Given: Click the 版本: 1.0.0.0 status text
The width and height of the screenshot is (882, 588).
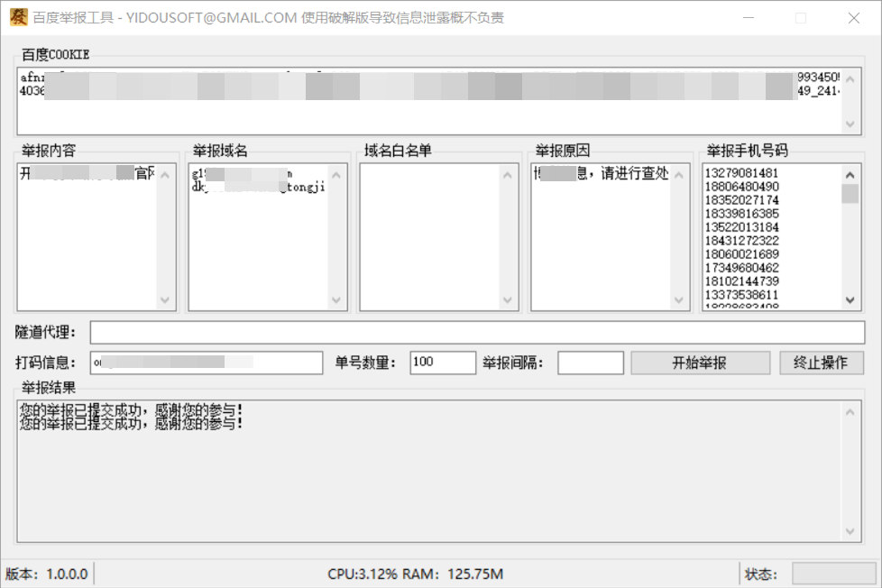Looking at the screenshot, I should (47, 574).
